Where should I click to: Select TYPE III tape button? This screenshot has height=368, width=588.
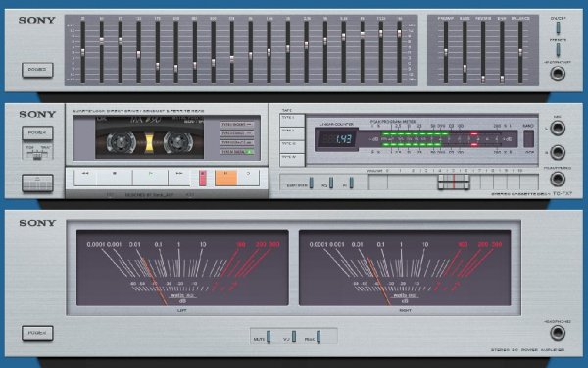click(x=292, y=147)
